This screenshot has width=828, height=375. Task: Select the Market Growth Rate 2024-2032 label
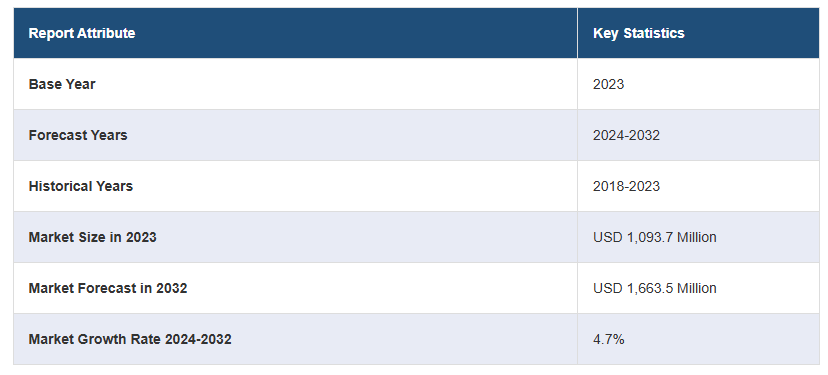click(130, 339)
